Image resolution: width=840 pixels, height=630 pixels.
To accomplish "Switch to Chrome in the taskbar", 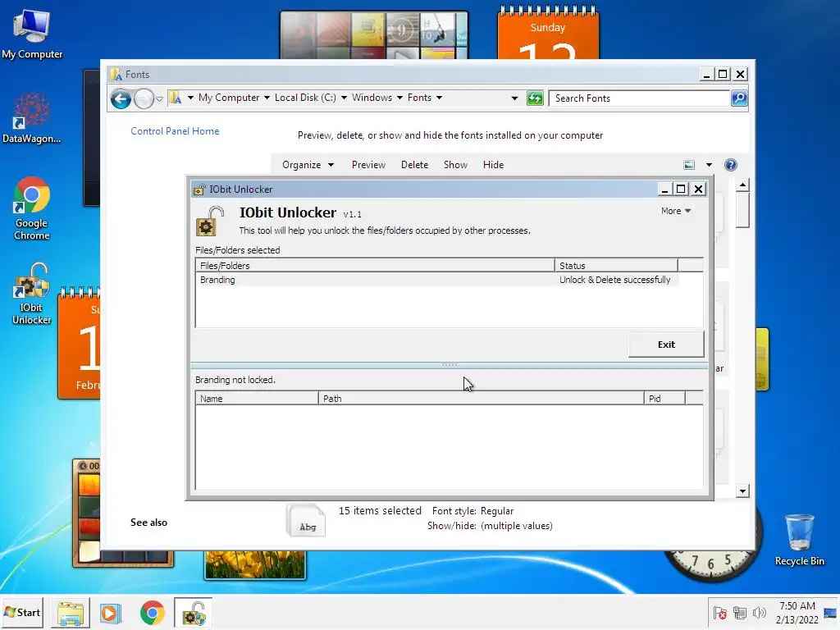I will [152, 613].
